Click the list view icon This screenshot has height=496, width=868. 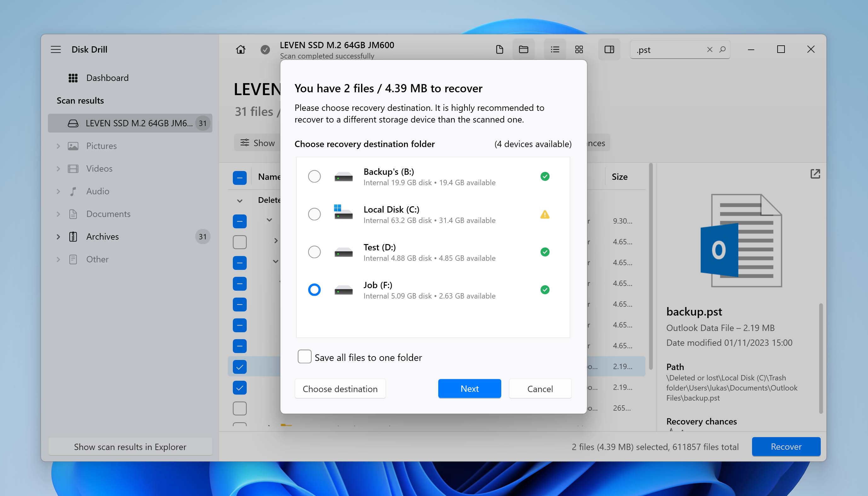coord(555,49)
